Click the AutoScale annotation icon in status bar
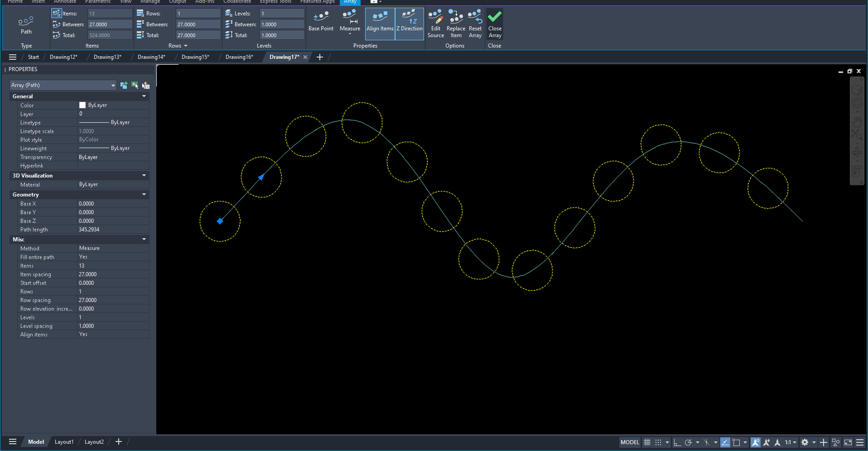 click(767, 442)
